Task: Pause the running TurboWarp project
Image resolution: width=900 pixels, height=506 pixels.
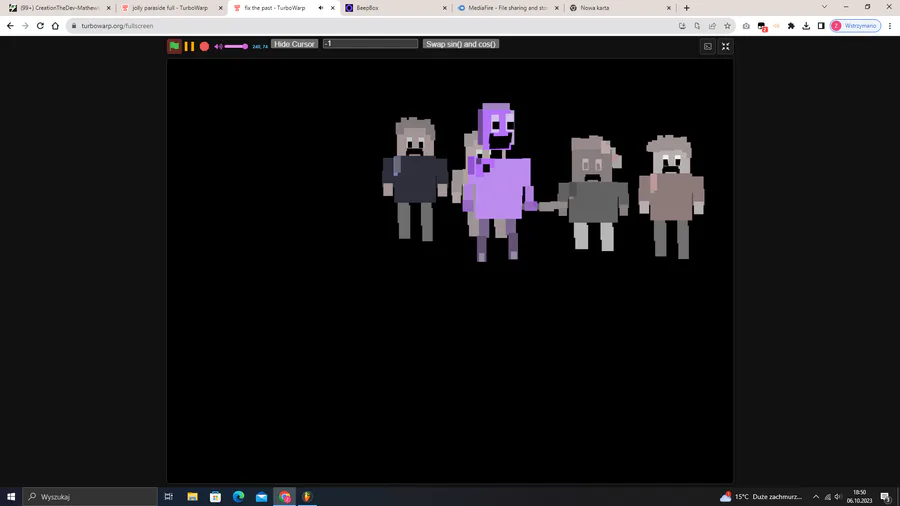Action: [189, 46]
